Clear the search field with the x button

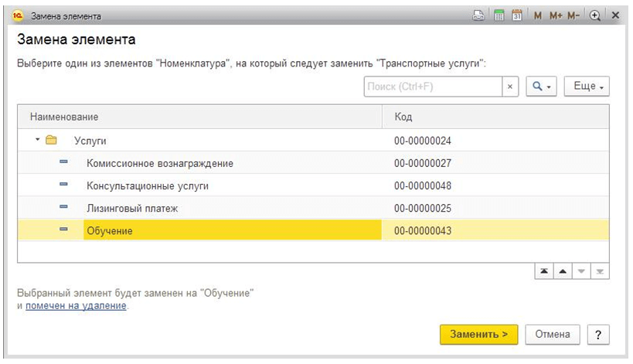point(510,87)
